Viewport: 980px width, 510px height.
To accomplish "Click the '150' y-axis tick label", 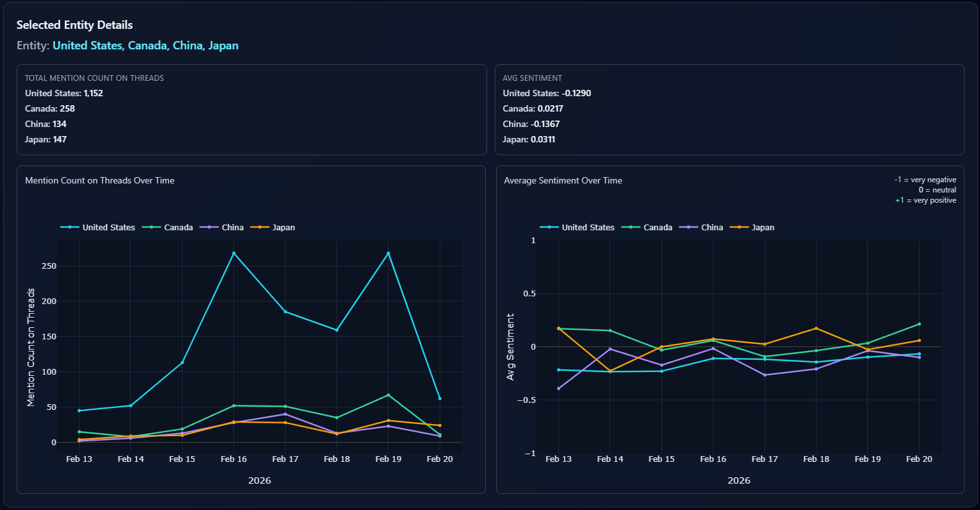I will pos(49,336).
